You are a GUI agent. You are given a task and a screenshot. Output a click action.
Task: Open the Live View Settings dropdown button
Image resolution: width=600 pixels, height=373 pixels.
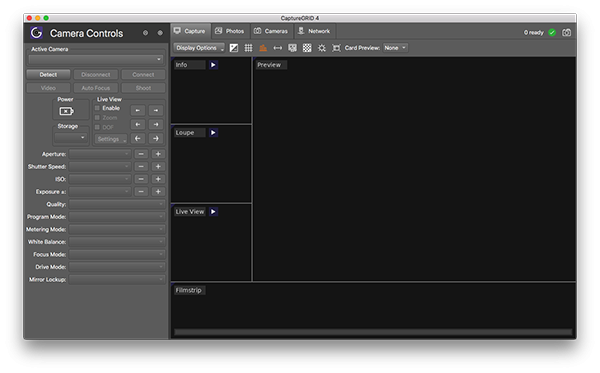[111, 139]
